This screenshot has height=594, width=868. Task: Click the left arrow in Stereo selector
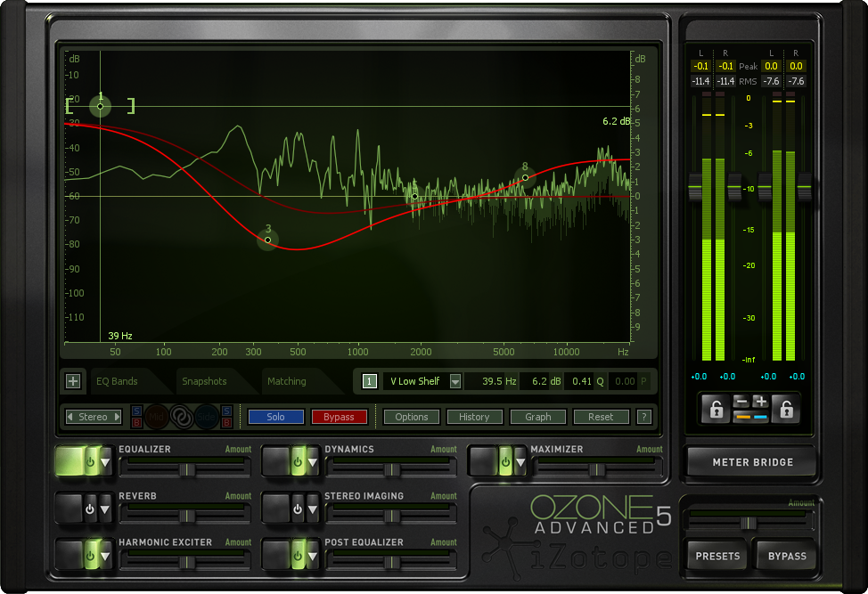[x=70, y=417]
